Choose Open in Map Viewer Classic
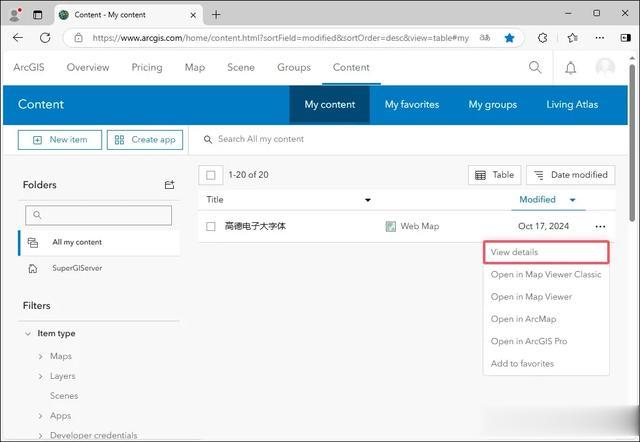This screenshot has height=442, width=640. [546, 274]
